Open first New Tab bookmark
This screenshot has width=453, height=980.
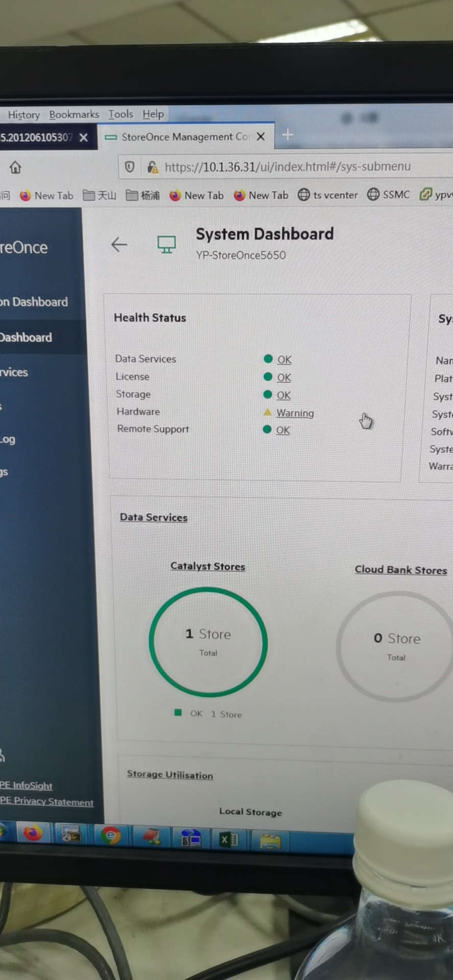[x=46, y=195]
